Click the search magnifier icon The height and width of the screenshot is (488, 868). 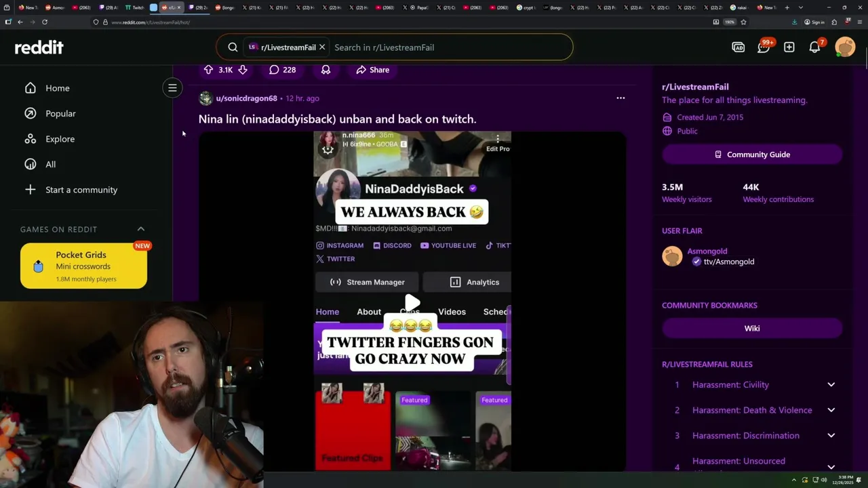[233, 47]
